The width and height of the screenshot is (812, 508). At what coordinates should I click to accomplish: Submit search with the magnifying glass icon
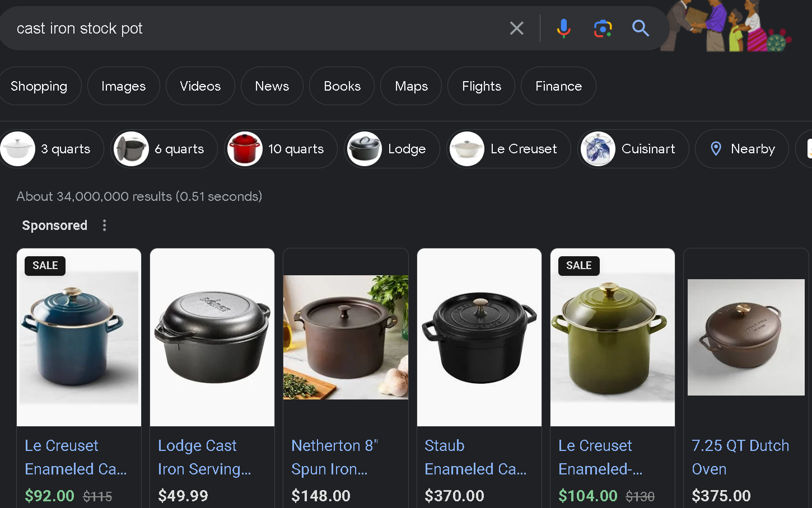[641, 28]
